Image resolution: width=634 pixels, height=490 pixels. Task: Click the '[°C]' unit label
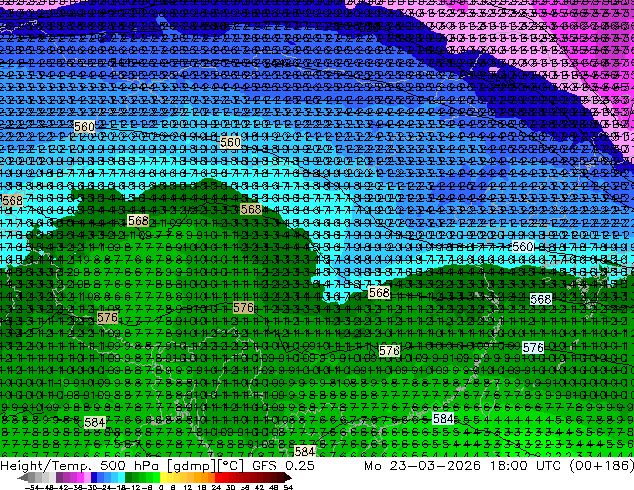pos(230,466)
